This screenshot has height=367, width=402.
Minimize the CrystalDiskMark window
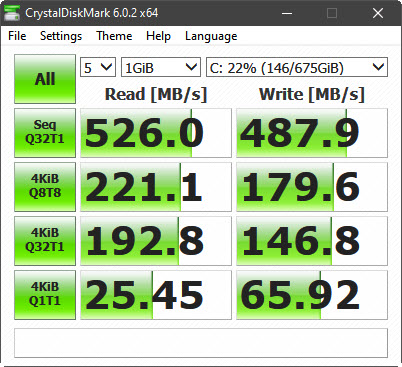[x=287, y=13]
